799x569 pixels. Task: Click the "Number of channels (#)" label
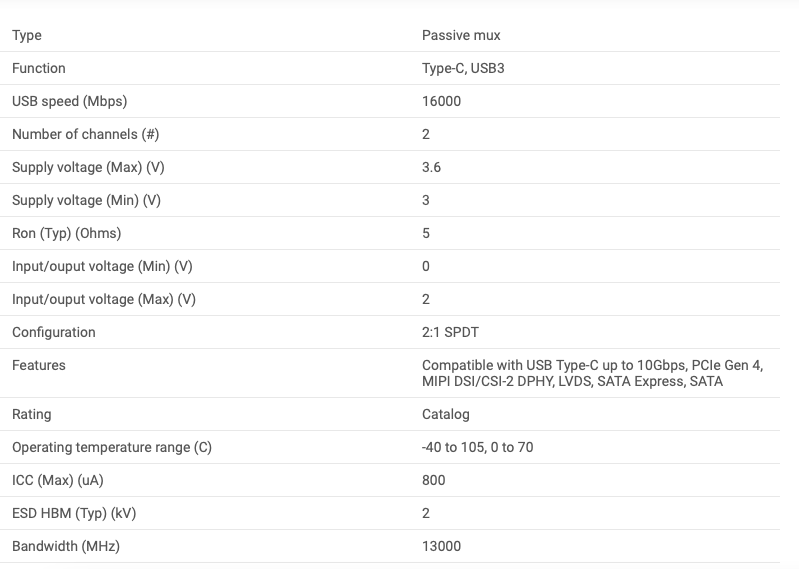tap(85, 134)
